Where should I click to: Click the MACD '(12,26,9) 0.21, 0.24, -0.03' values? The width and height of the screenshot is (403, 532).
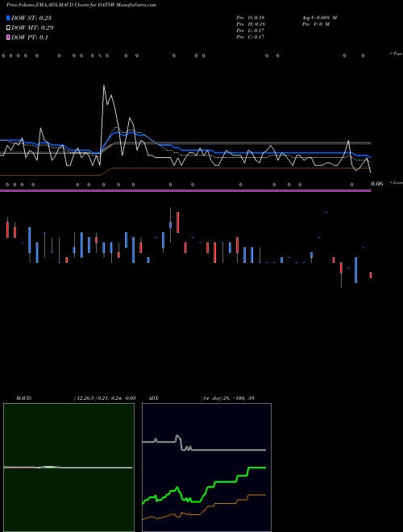[105, 398]
